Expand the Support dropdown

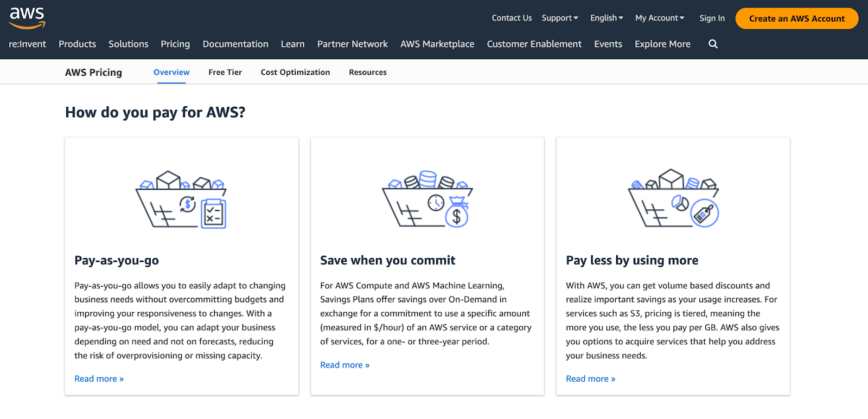[560, 18]
